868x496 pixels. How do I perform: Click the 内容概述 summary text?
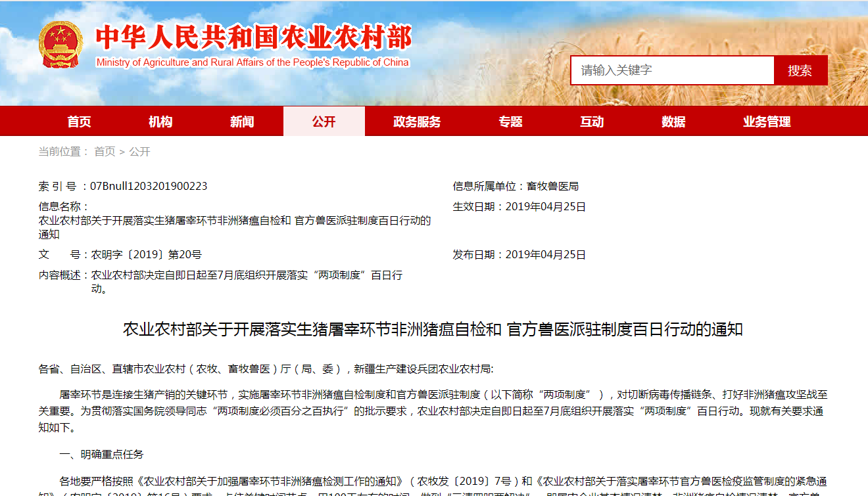[x=247, y=281]
